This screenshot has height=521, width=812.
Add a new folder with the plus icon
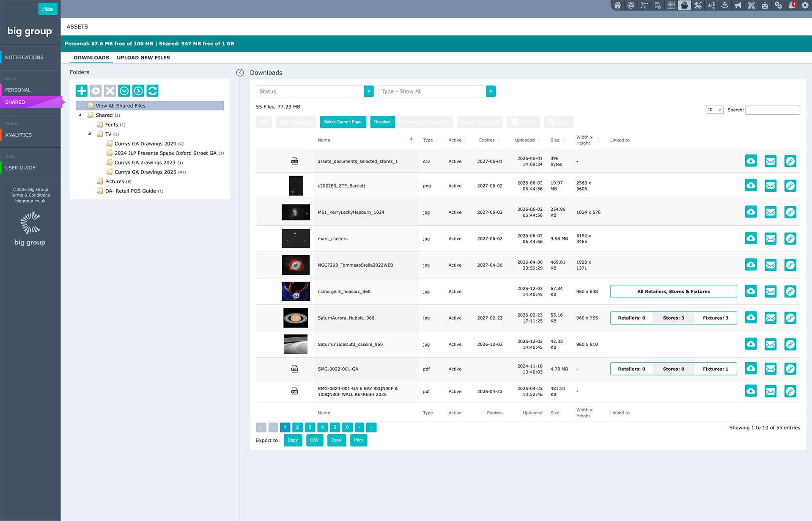pos(82,91)
